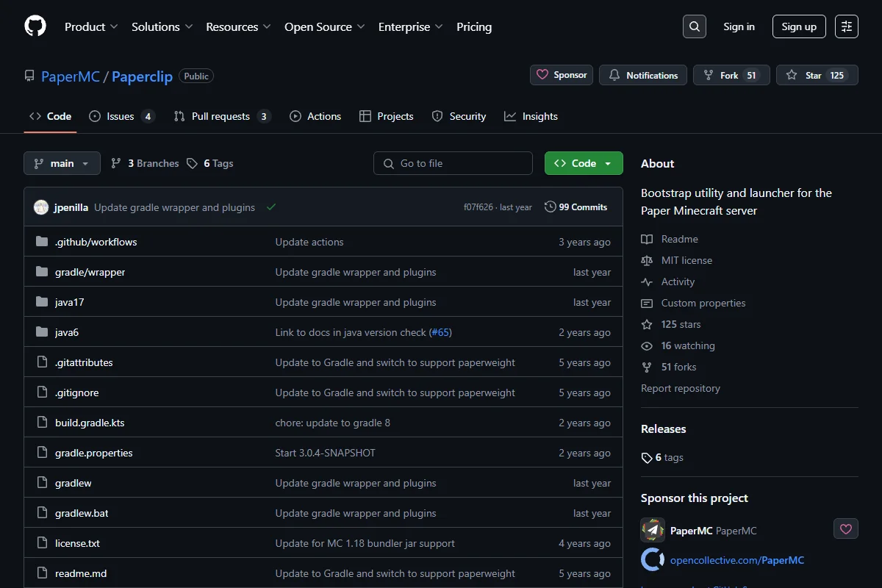Click the Go to file search field
This screenshot has width=882, height=588.
(453, 163)
